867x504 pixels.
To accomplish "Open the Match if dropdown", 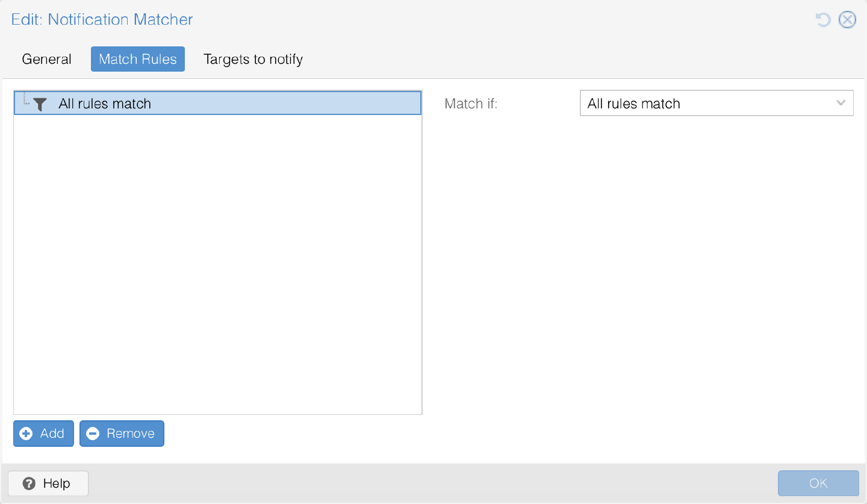I will click(x=716, y=103).
